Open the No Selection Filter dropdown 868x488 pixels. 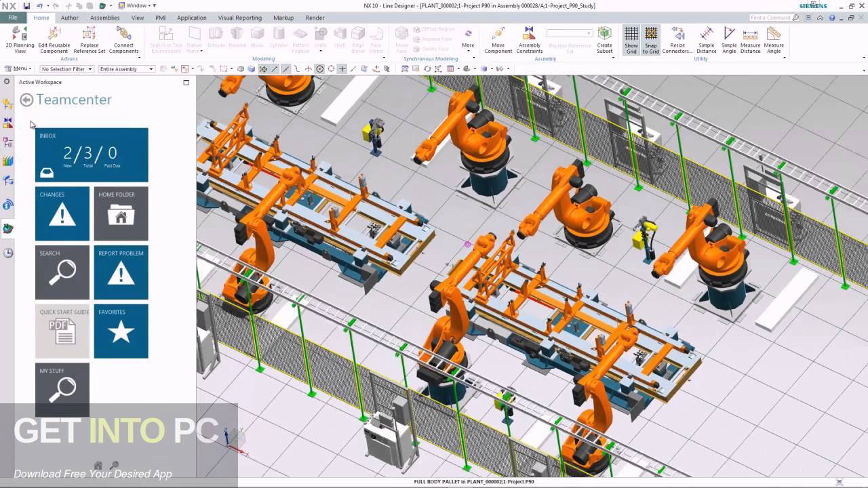click(66, 69)
